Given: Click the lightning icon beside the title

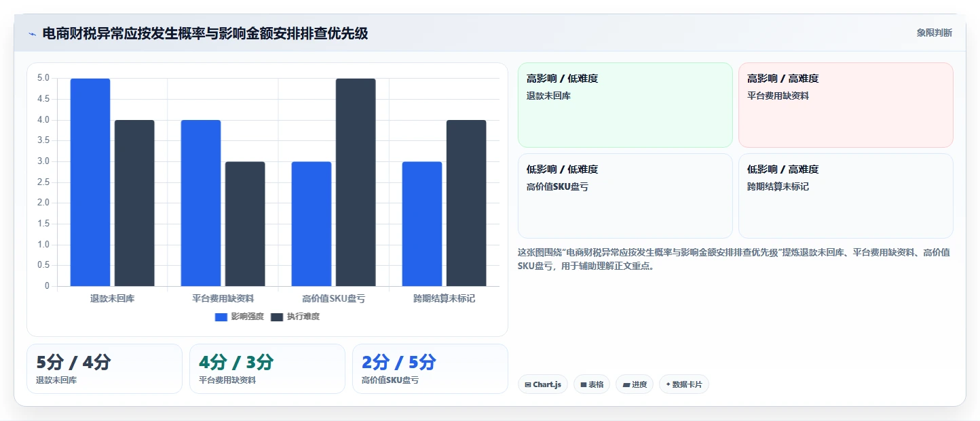Looking at the screenshot, I should pyautogui.click(x=32, y=34).
